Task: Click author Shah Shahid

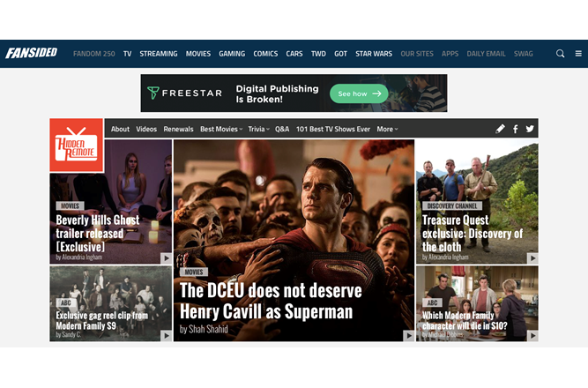Action: 209,330
